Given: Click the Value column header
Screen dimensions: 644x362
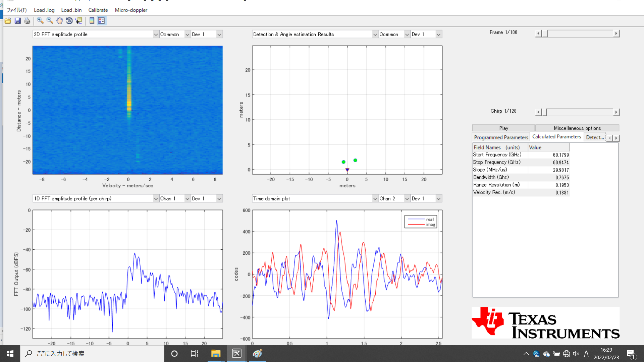Looking at the screenshot, I should coord(549,147).
